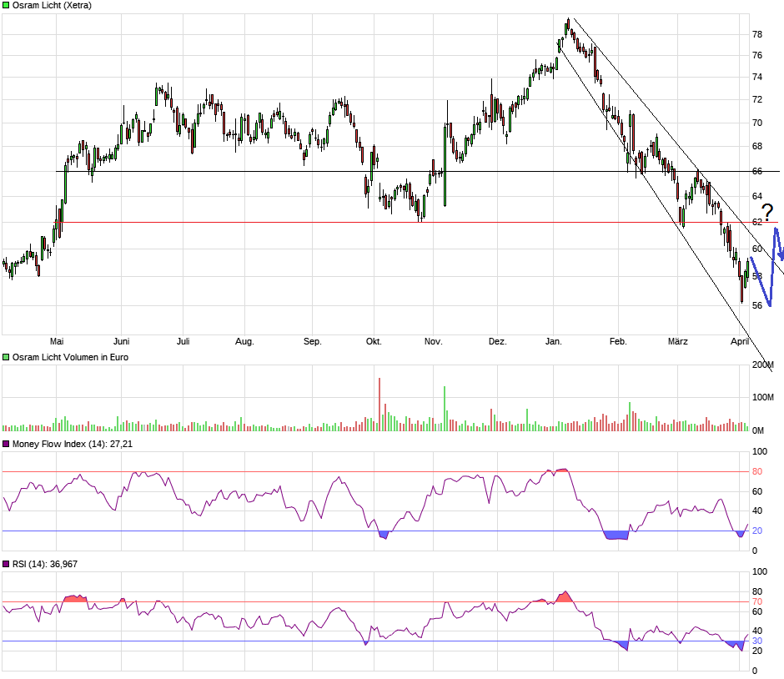Click the red overbought RSI area in January

[x=565, y=597]
